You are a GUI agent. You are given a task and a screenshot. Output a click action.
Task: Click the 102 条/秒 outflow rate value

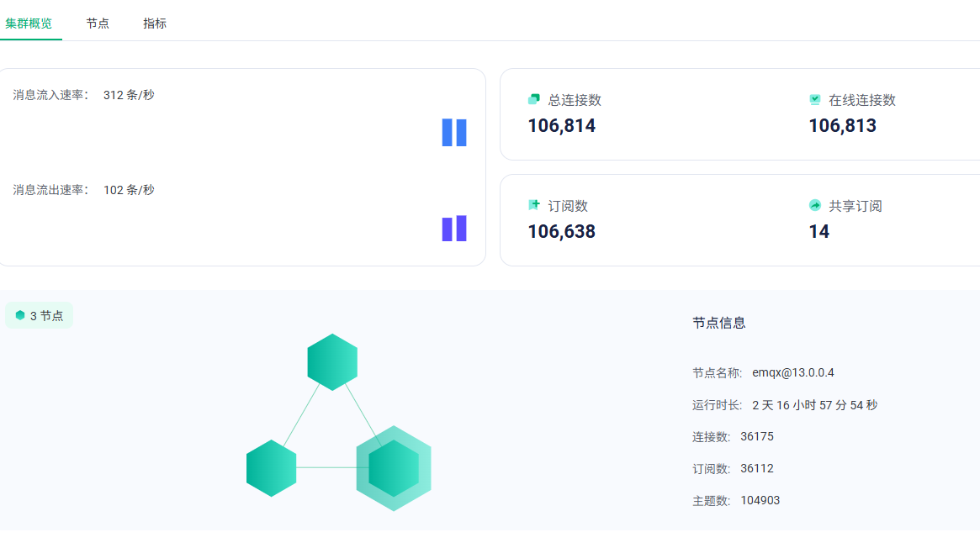(x=129, y=190)
